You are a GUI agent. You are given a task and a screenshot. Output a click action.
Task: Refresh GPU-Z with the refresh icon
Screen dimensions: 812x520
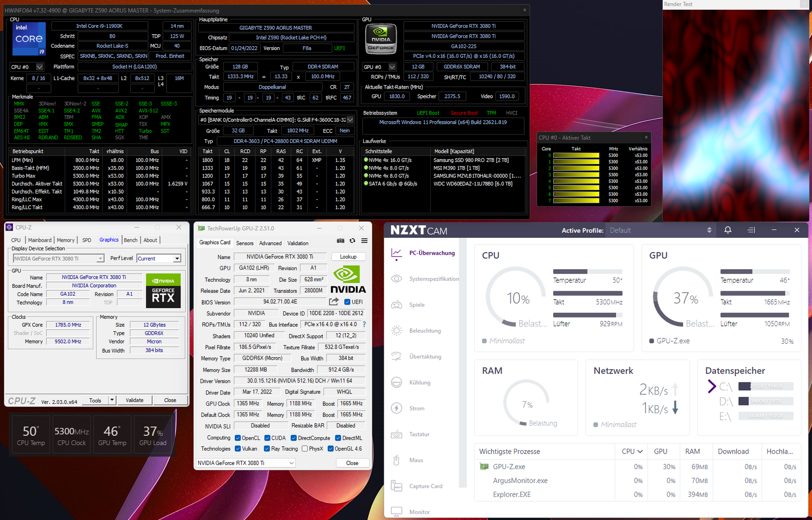click(x=353, y=241)
